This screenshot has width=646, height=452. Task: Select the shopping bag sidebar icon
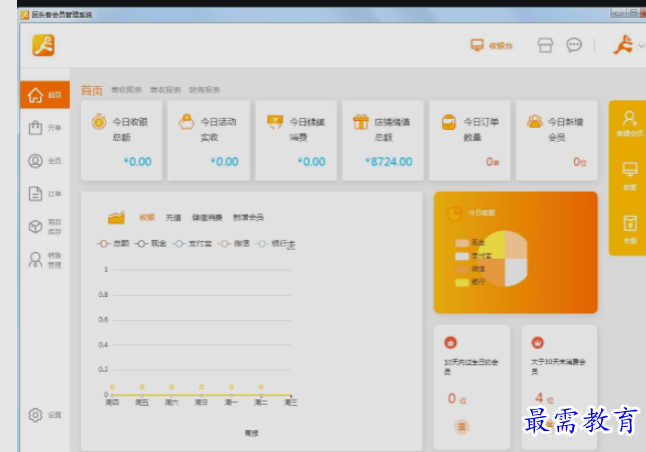point(35,128)
